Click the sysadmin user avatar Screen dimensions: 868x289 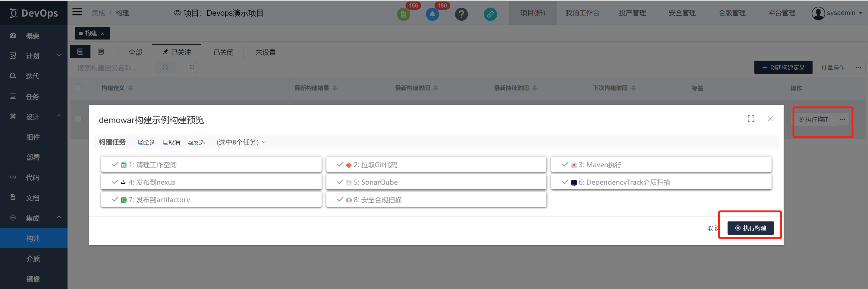point(818,13)
